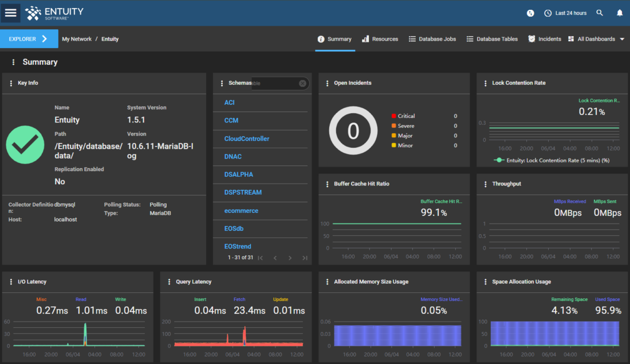Open the Throughput panel options menu

click(x=485, y=184)
